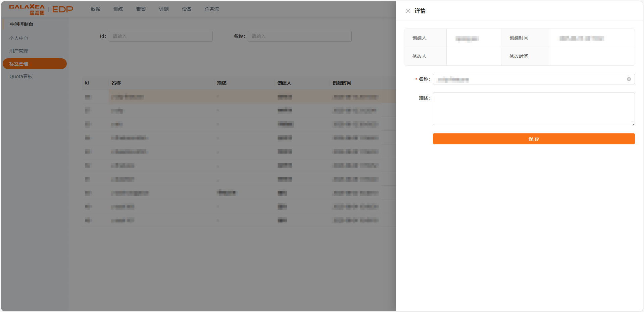The image size is (644, 312).
Task: Open the 训练 menu
Action: point(118,9)
